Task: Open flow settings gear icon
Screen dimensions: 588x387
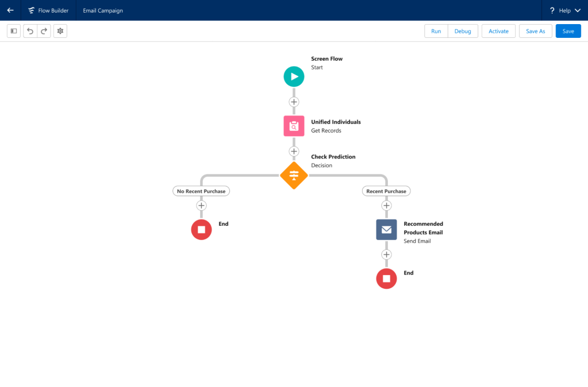Action: coord(60,31)
